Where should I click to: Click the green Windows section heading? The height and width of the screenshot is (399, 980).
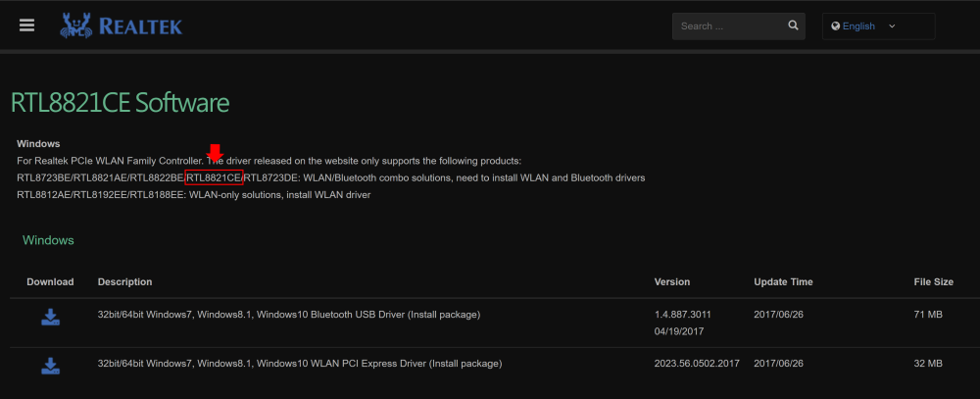[48, 240]
